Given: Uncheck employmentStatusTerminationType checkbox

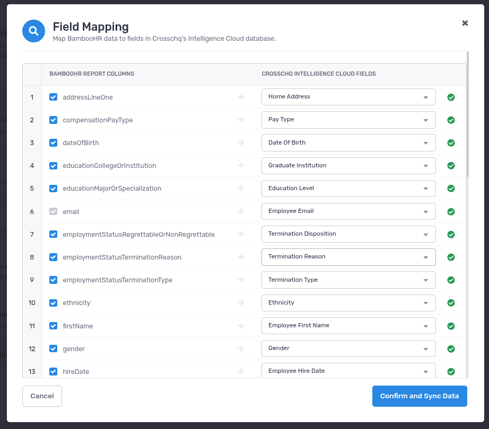Looking at the screenshot, I should (x=53, y=280).
